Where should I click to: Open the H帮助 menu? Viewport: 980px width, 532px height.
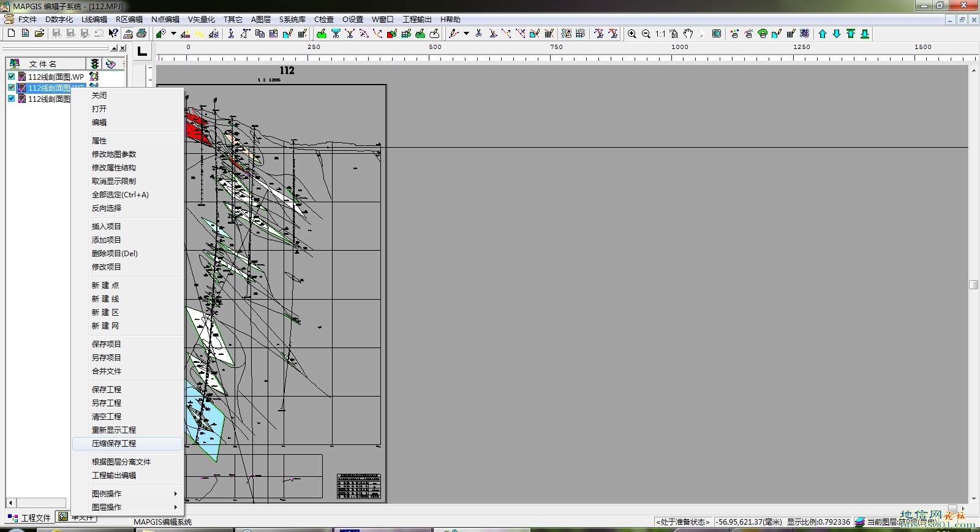(x=450, y=20)
